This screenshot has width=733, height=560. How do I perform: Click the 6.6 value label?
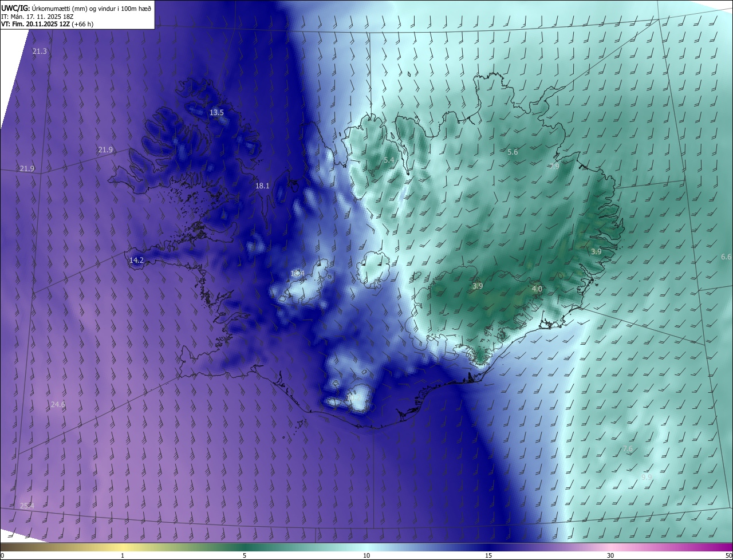(726, 257)
